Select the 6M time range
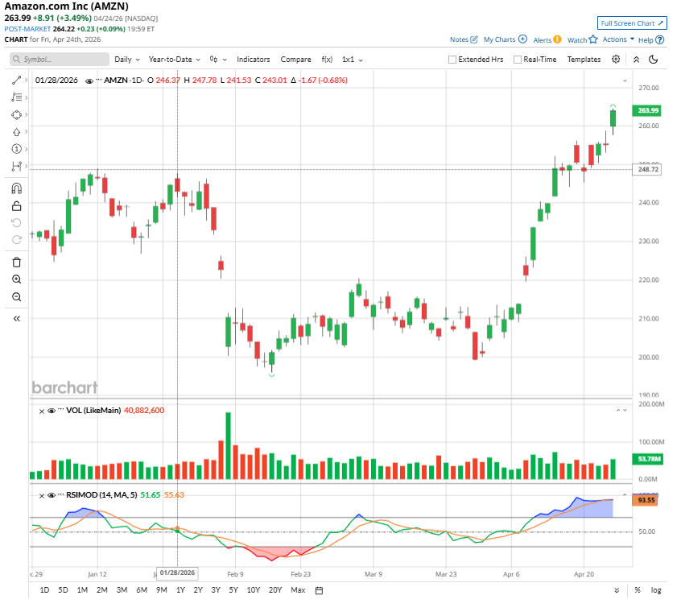This screenshot has width=681, height=616. [x=142, y=590]
